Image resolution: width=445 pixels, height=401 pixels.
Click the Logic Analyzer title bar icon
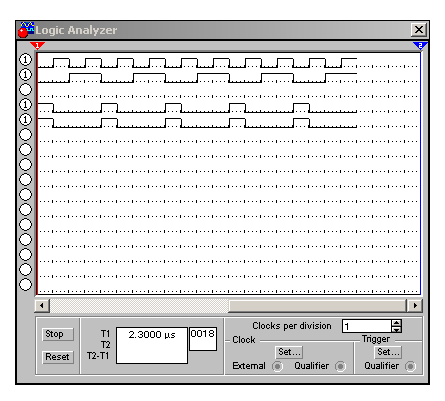pos(26,30)
